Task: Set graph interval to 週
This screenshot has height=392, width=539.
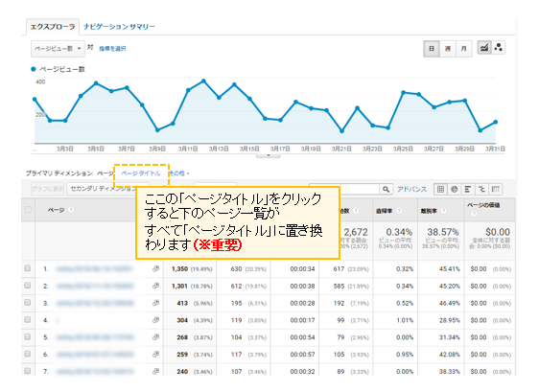Action: point(448,49)
